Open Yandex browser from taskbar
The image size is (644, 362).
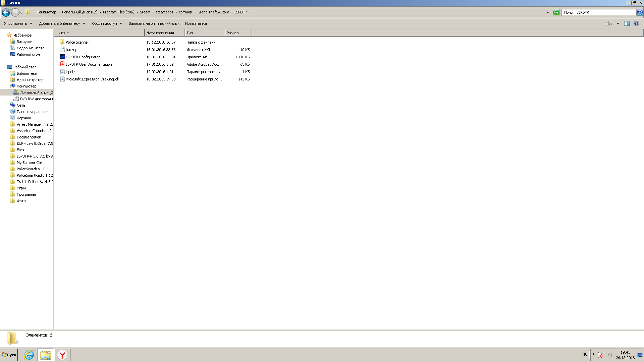(x=62, y=355)
